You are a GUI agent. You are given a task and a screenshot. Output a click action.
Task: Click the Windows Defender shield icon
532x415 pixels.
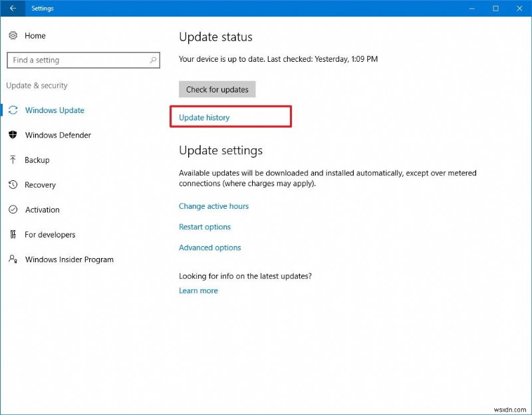click(x=13, y=135)
